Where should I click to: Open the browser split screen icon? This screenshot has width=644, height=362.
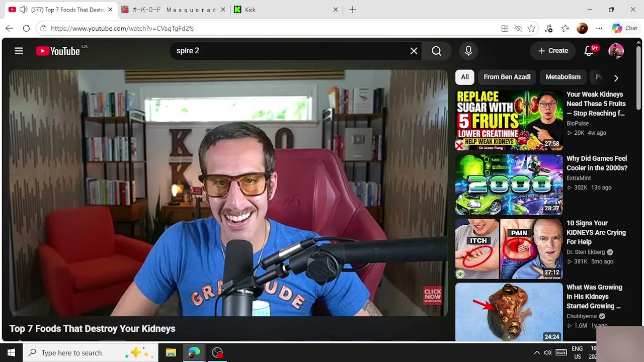click(505, 28)
